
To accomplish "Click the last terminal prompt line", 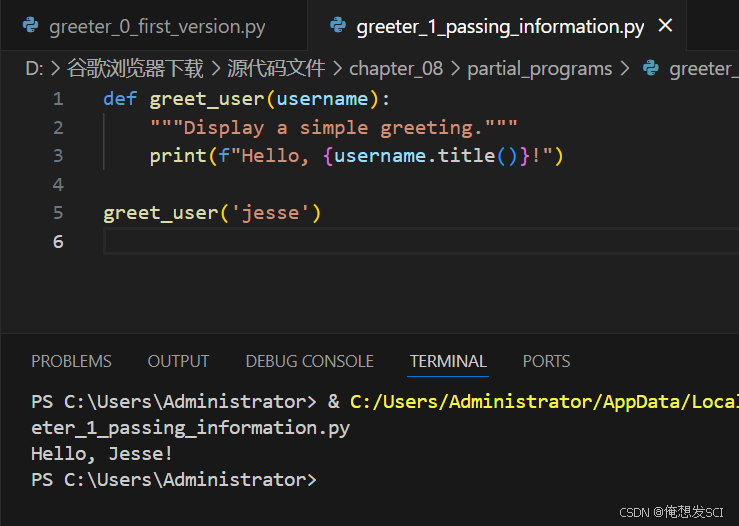I will click(x=174, y=480).
